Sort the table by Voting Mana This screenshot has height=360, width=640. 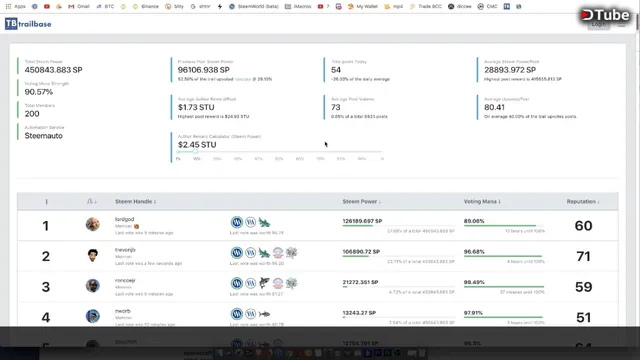482,201
